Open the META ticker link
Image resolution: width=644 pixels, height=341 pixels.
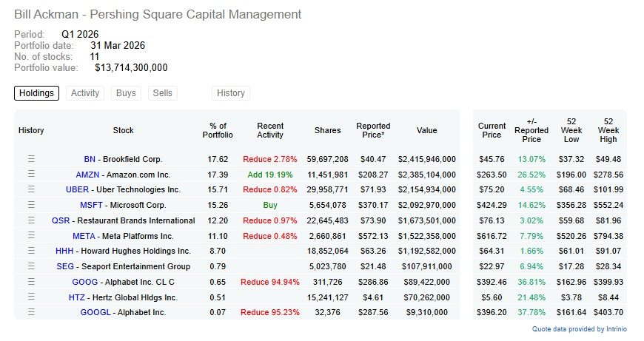tap(84, 237)
